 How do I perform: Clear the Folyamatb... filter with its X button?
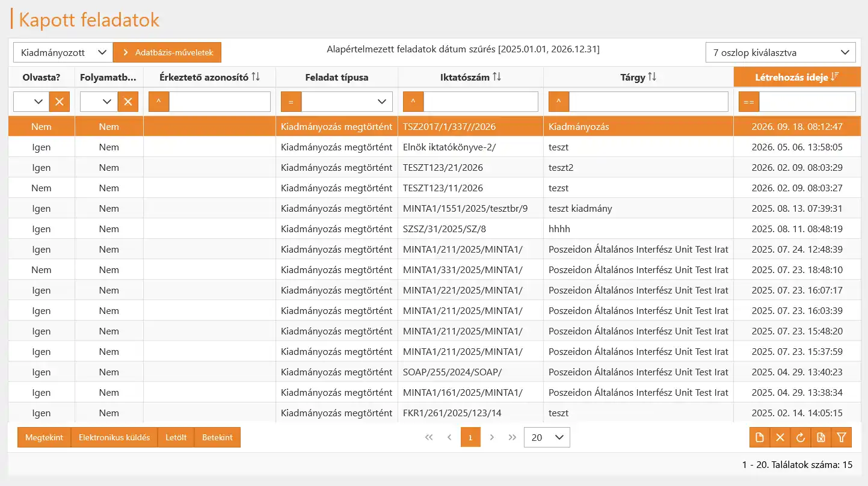(128, 102)
